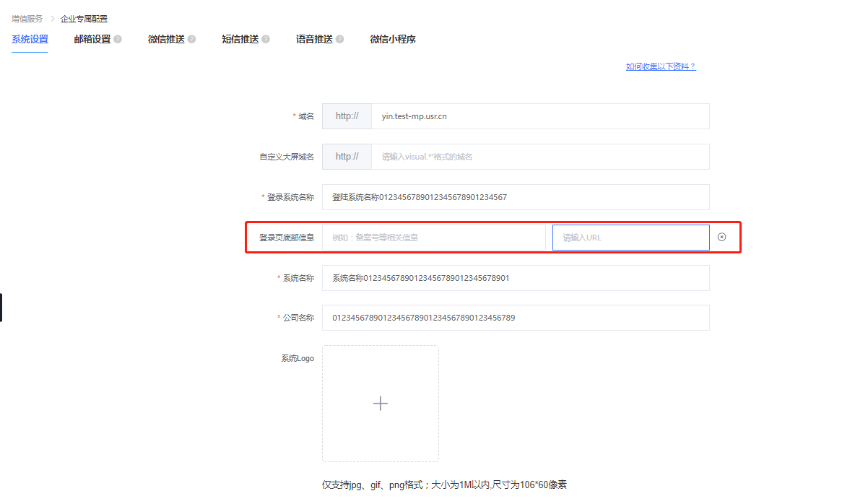
Task: Click help icon beside 短信推送
Action: coord(266,39)
